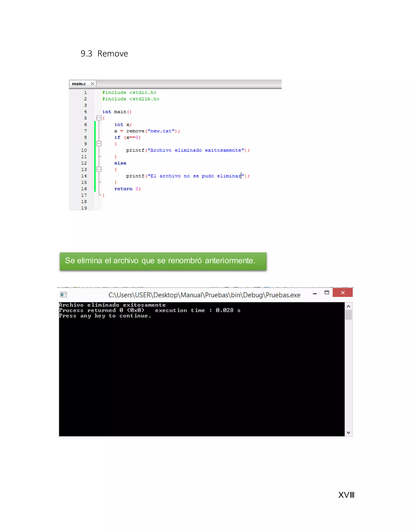The height and width of the screenshot is (532, 411).
Task: Click line number 7 in the gutter
Action: pyautogui.click(x=85, y=131)
